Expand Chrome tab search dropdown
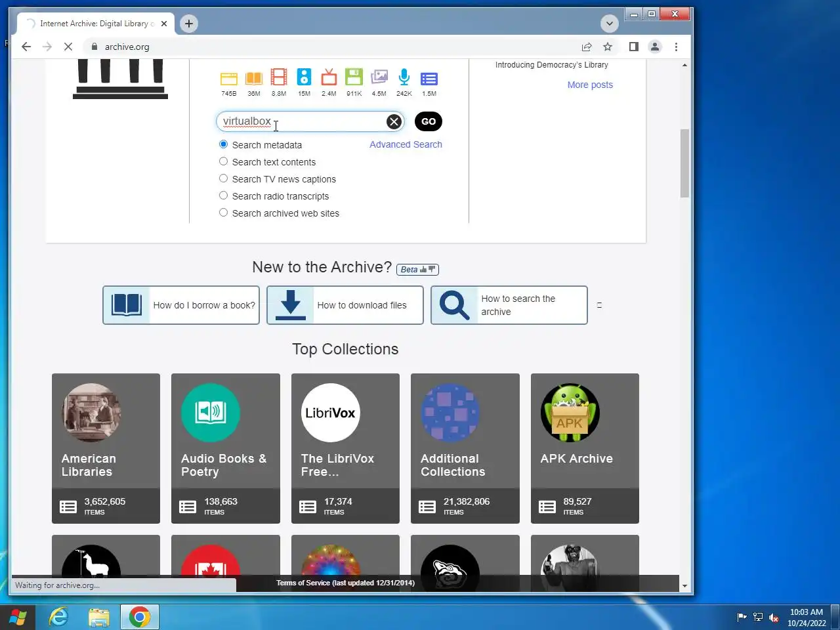Screen dimensions: 840x630 click(610, 24)
